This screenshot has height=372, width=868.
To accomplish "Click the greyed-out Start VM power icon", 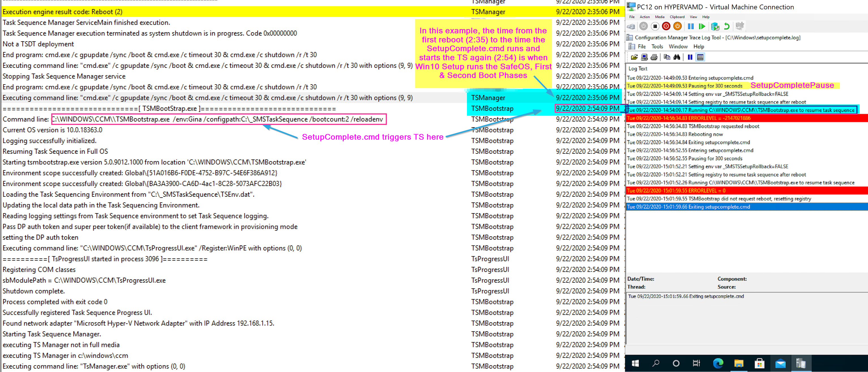I will tap(643, 26).
